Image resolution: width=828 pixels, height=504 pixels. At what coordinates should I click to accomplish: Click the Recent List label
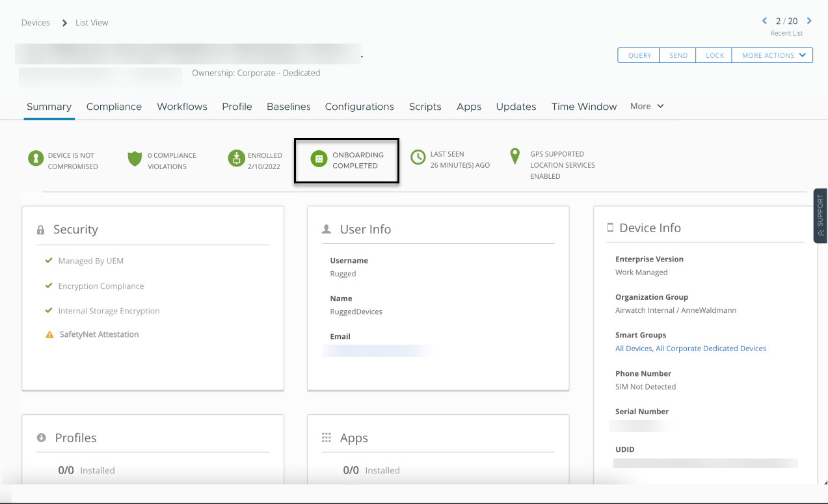(787, 33)
